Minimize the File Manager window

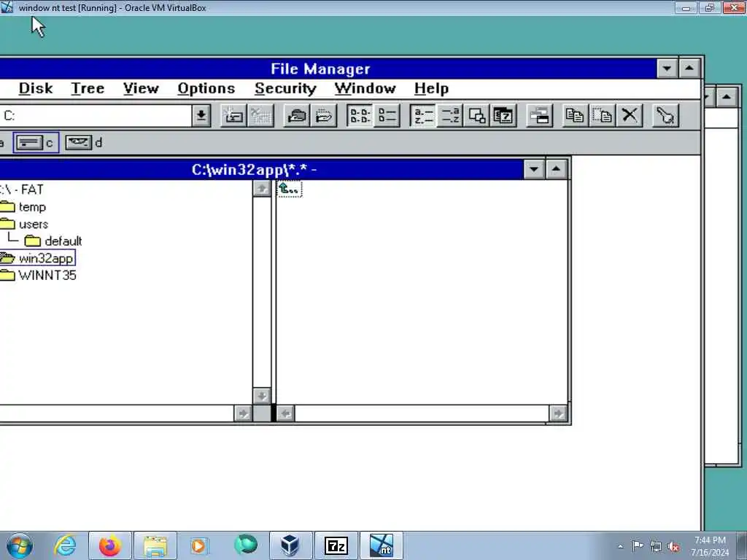click(x=667, y=69)
